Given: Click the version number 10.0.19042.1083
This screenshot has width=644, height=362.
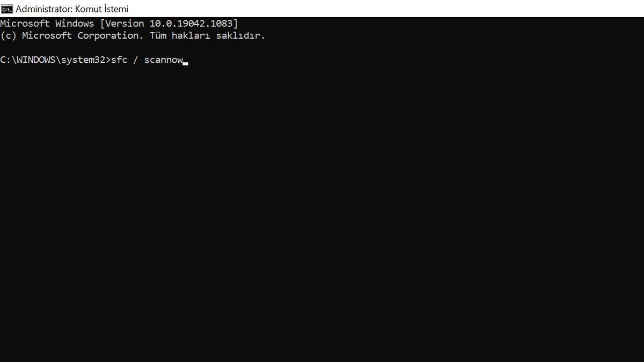Looking at the screenshot, I should click(192, 24).
